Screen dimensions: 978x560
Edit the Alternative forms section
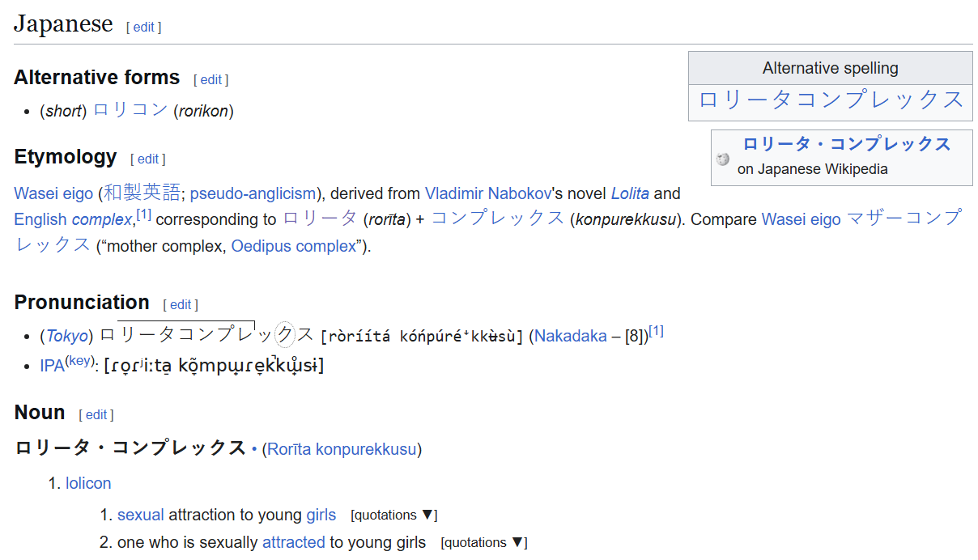[x=211, y=79]
